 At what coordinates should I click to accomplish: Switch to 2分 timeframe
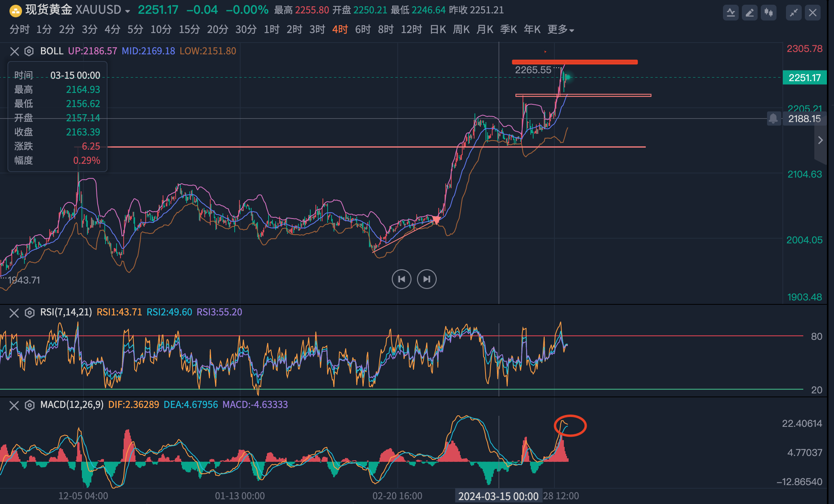point(67,30)
